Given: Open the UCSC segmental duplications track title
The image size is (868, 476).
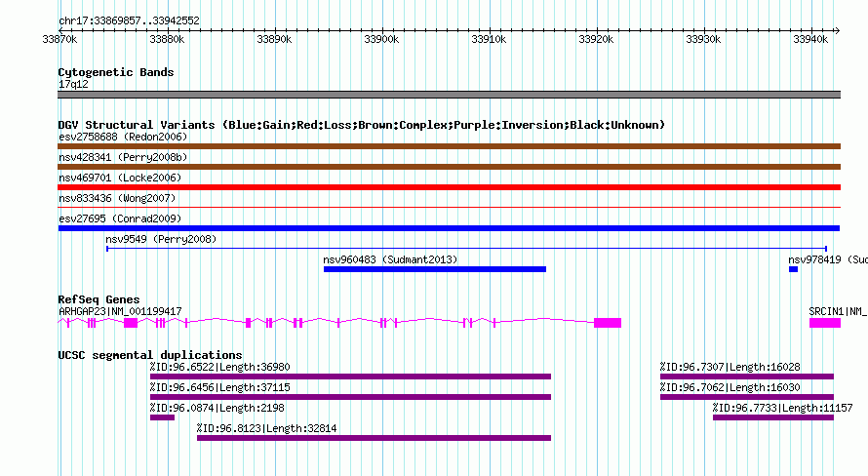Looking at the screenshot, I should point(150,355).
